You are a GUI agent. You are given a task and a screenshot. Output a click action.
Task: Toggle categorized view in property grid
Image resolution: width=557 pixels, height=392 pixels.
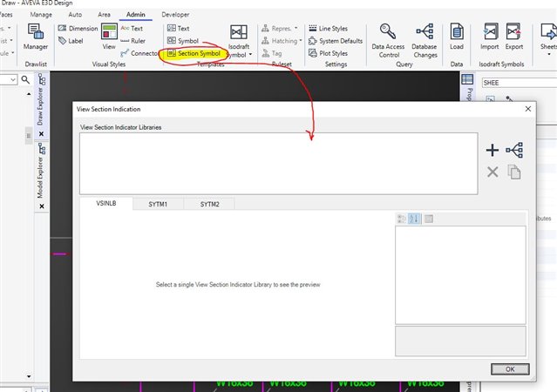click(402, 219)
